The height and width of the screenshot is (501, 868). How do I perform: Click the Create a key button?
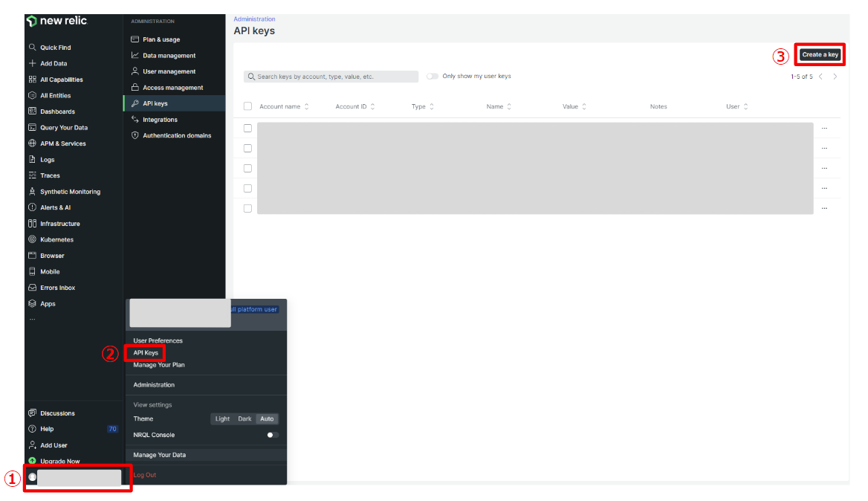click(820, 55)
